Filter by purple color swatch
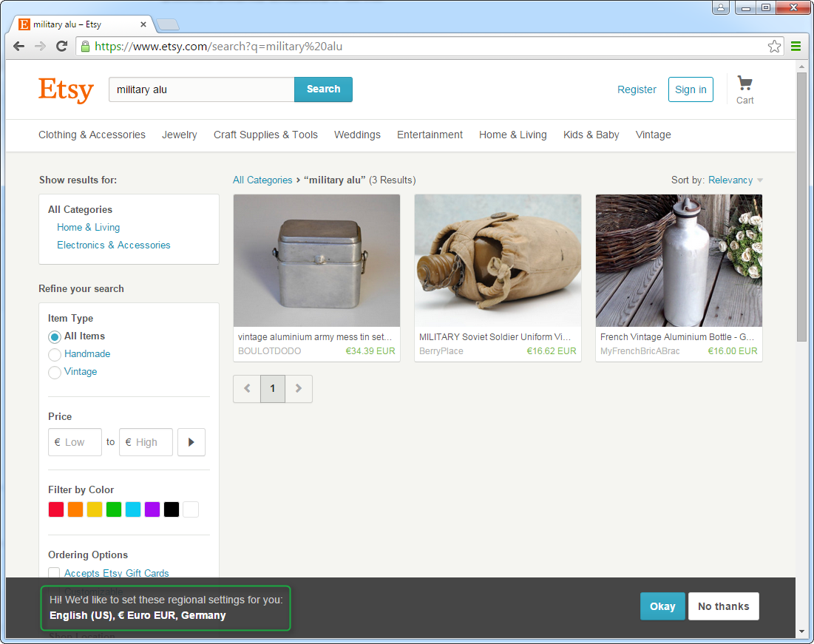Image resolution: width=814 pixels, height=644 pixels. (x=152, y=509)
